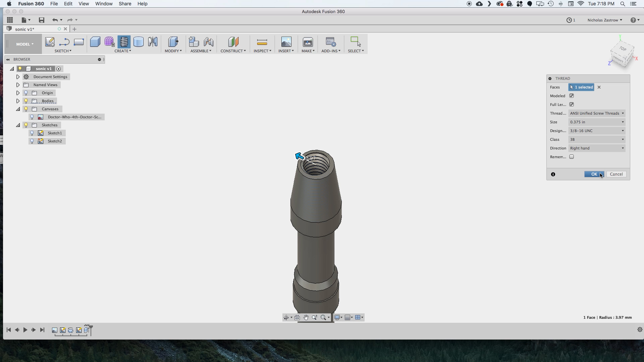Screen dimensions: 644x362
Task: Select the Cylinder create tool
Action: point(138,42)
